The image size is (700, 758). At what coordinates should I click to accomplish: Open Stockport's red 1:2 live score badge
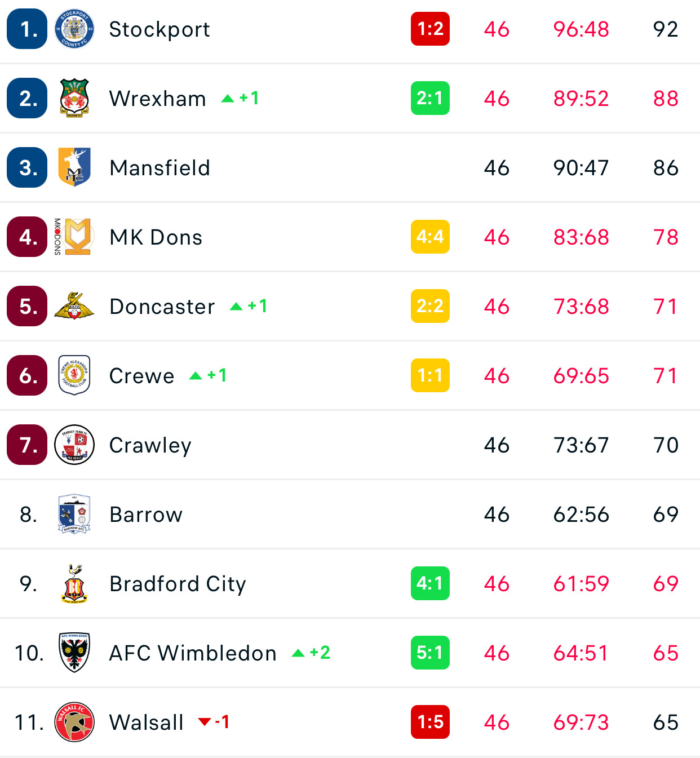430,29
